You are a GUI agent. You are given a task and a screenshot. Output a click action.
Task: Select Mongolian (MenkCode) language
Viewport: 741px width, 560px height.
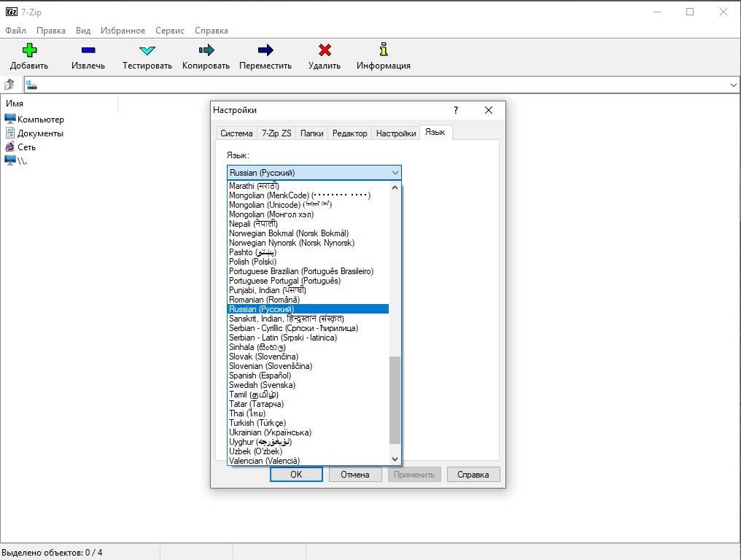308,195
